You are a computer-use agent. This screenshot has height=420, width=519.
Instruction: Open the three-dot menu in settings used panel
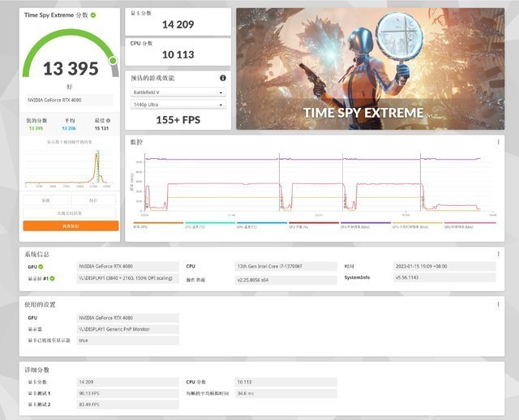[x=498, y=304]
